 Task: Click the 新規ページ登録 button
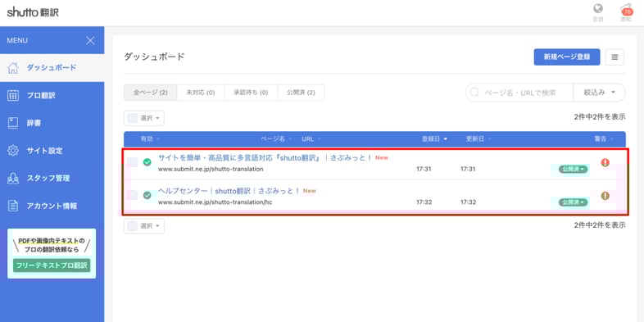[567, 57]
